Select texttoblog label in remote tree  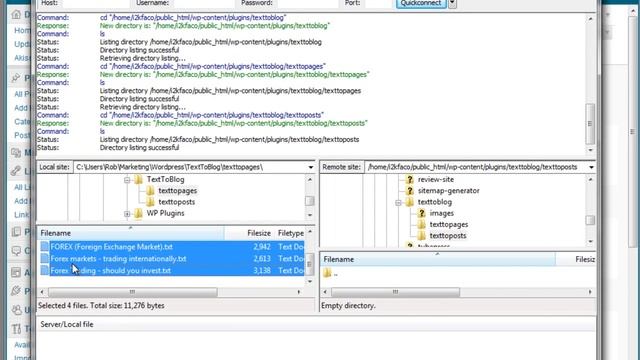pos(435,202)
